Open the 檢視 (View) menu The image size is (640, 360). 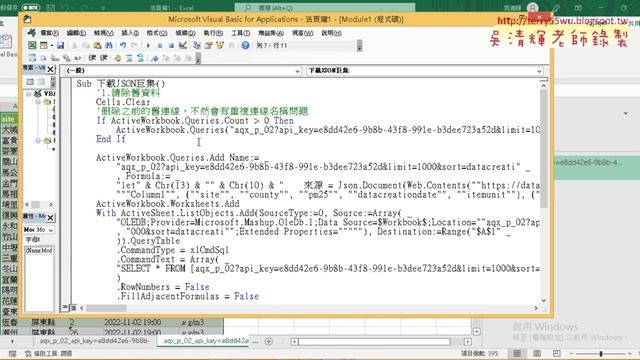click(x=103, y=33)
